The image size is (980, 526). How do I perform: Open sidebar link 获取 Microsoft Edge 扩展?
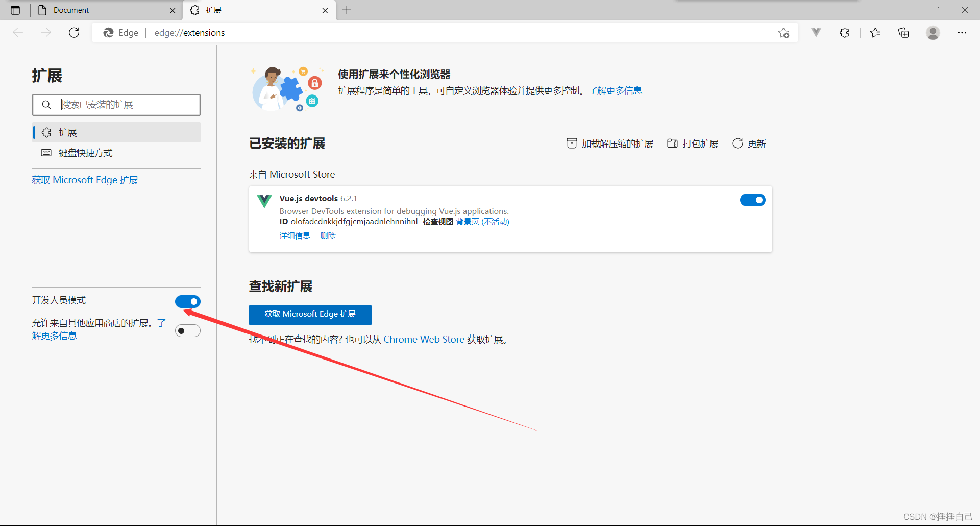point(85,180)
